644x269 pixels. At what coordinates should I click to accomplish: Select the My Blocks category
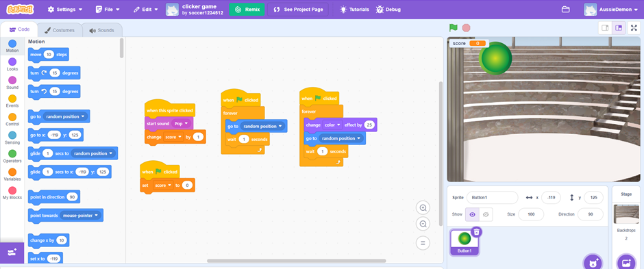tap(12, 193)
